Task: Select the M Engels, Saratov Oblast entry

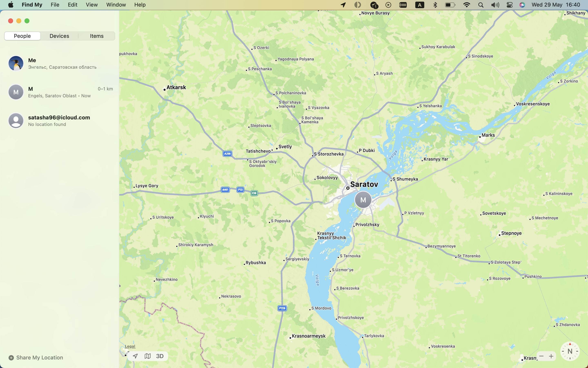Action: pyautogui.click(x=60, y=92)
